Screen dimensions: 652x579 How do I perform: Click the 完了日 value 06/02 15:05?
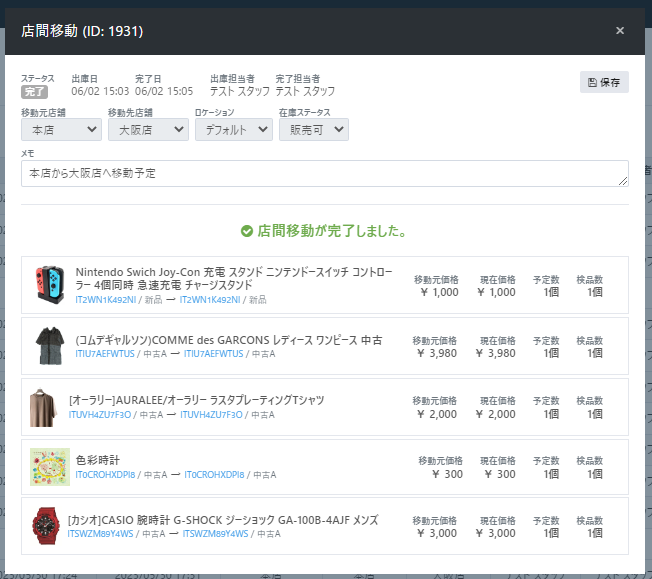point(164,91)
